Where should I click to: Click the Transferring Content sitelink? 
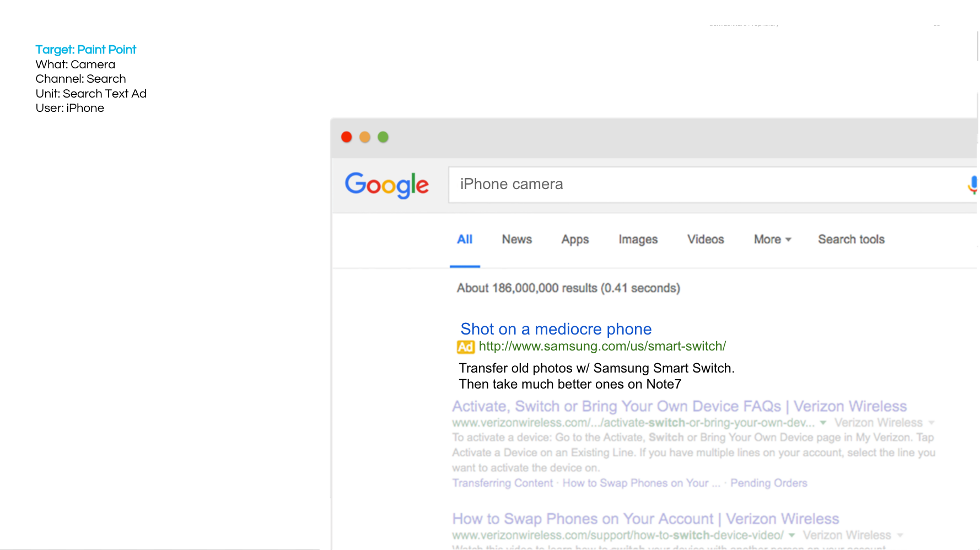click(502, 483)
